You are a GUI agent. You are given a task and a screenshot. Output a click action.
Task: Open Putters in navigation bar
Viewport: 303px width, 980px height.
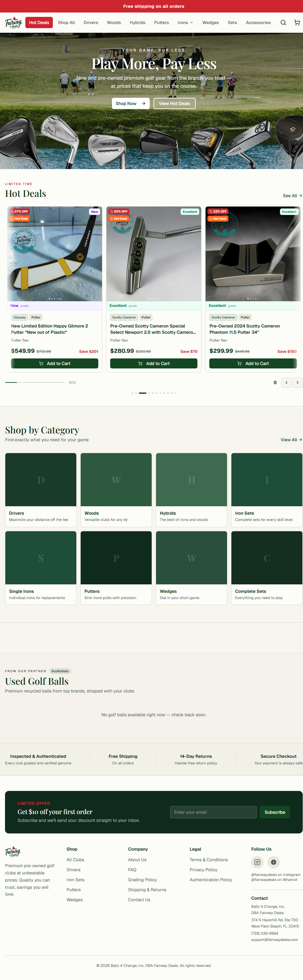click(161, 23)
